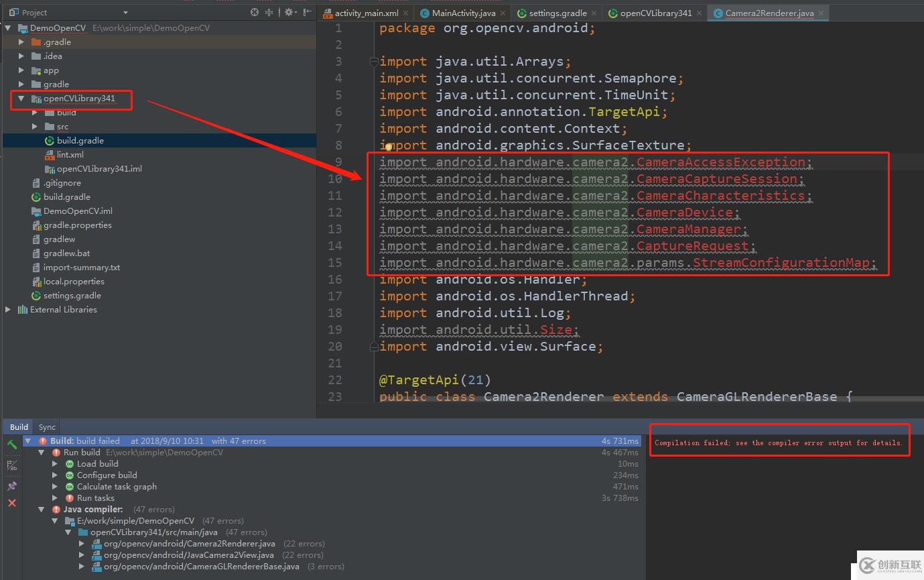924x580 pixels.
Task: Click the 'Compilation failed' error message text
Action: [x=779, y=443]
